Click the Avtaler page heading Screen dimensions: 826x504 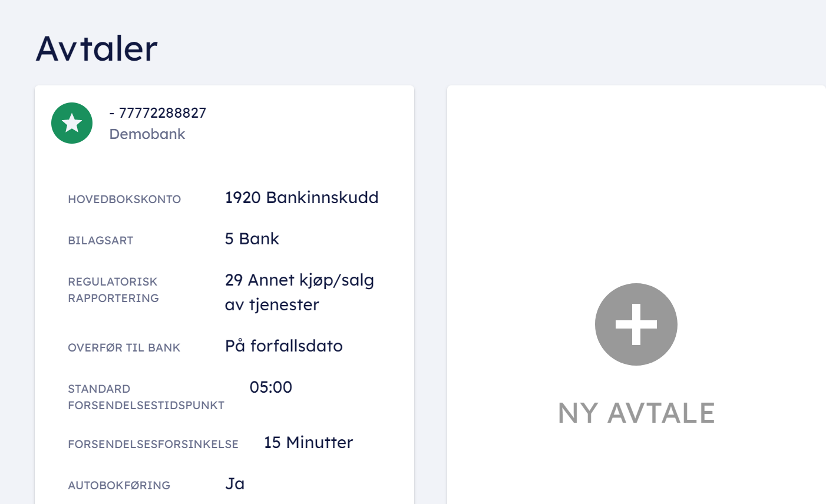(97, 48)
